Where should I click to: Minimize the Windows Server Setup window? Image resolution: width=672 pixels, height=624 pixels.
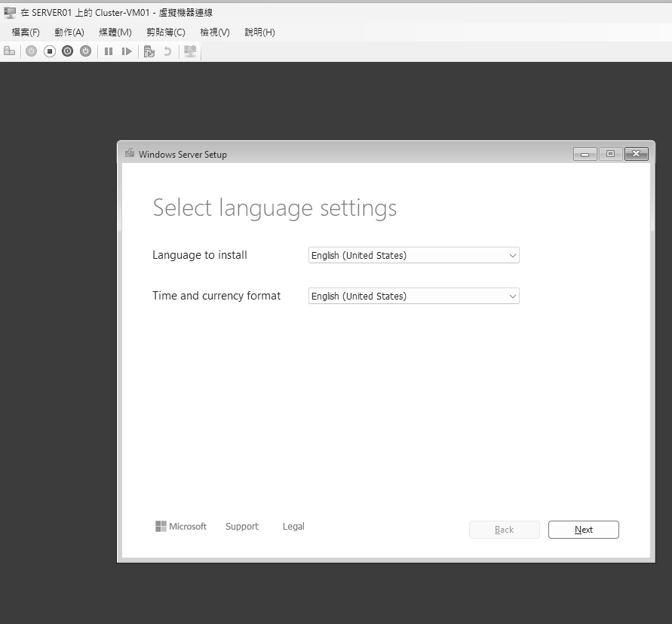(585, 154)
